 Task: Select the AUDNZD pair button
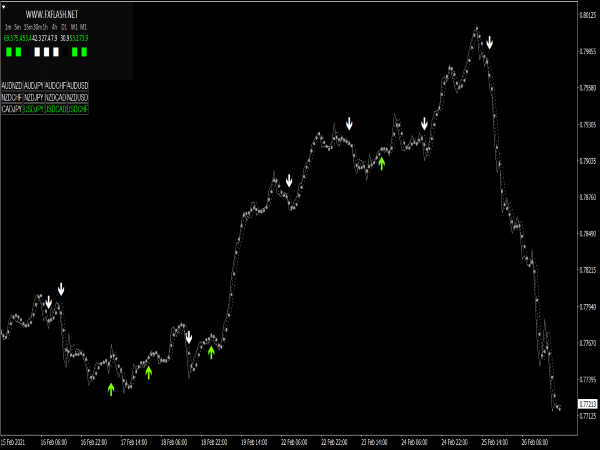point(12,86)
